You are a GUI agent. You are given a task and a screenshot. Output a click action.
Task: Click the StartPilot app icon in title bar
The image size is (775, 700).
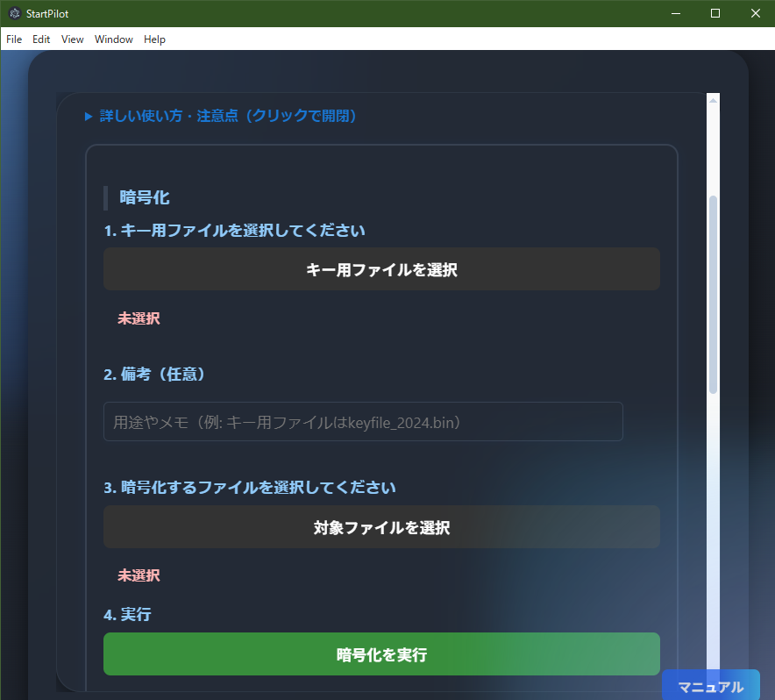tap(13, 13)
